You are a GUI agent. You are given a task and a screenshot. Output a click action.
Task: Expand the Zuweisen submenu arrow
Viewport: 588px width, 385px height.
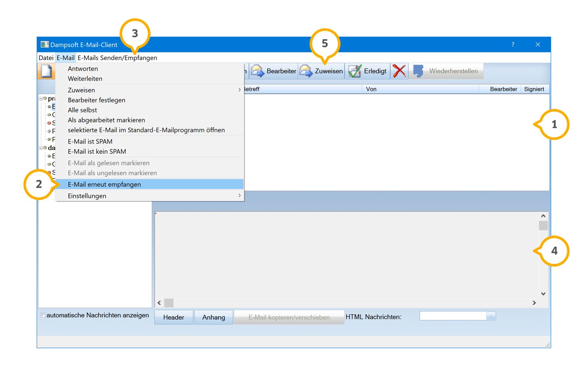(x=240, y=90)
